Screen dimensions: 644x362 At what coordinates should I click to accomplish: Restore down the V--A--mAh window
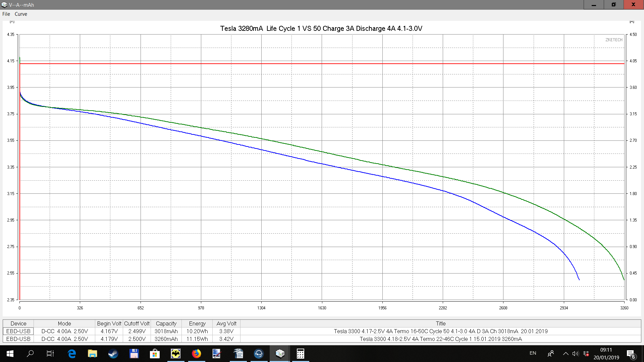(x=613, y=5)
